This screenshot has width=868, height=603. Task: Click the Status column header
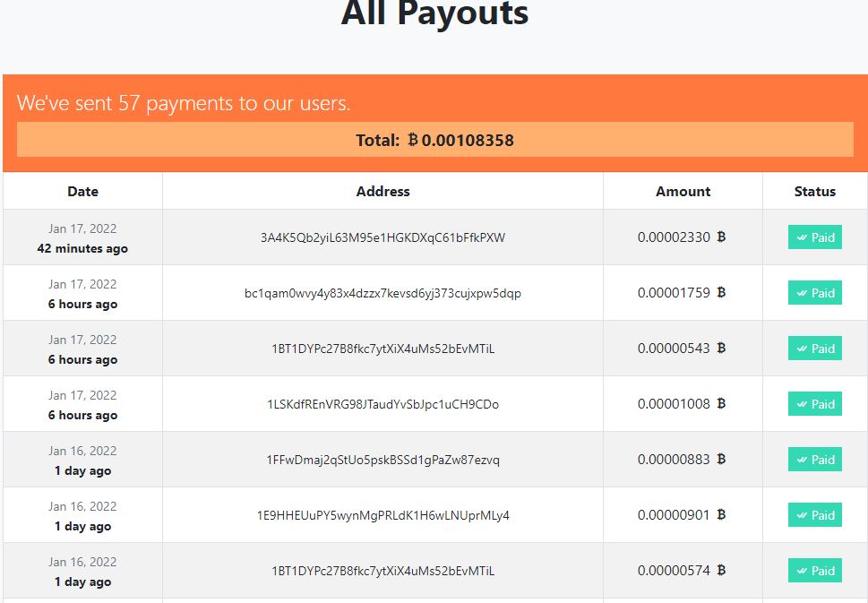click(x=815, y=191)
